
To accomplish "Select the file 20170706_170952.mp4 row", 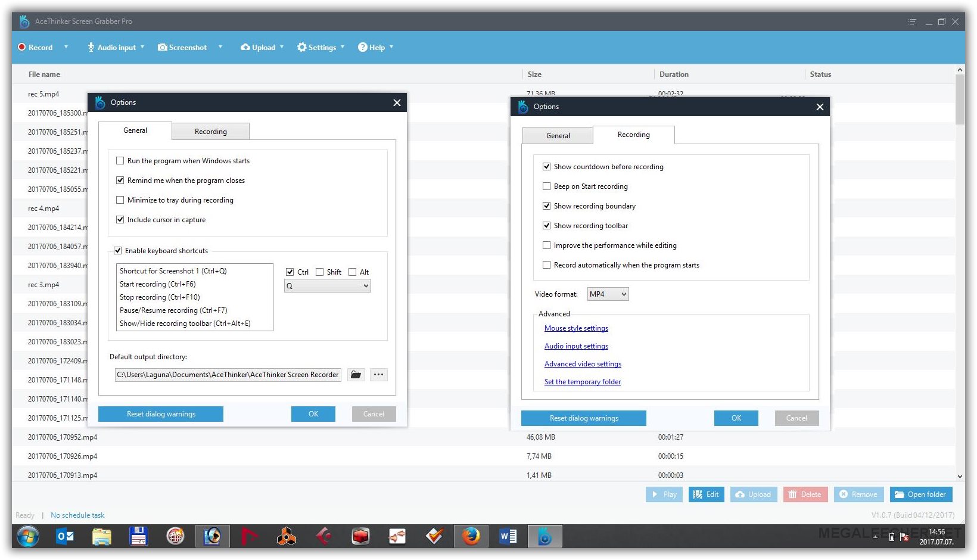I will pyautogui.click(x=484, y=437).
